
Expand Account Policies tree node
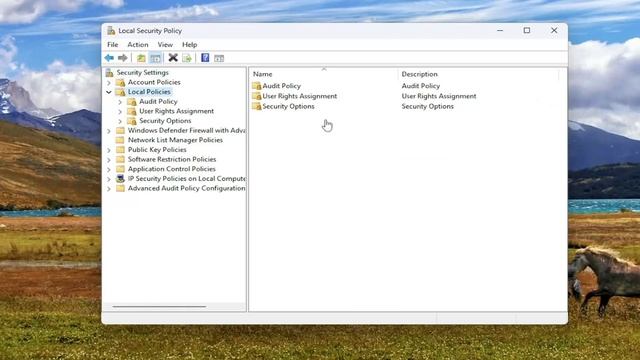[109, 83]
